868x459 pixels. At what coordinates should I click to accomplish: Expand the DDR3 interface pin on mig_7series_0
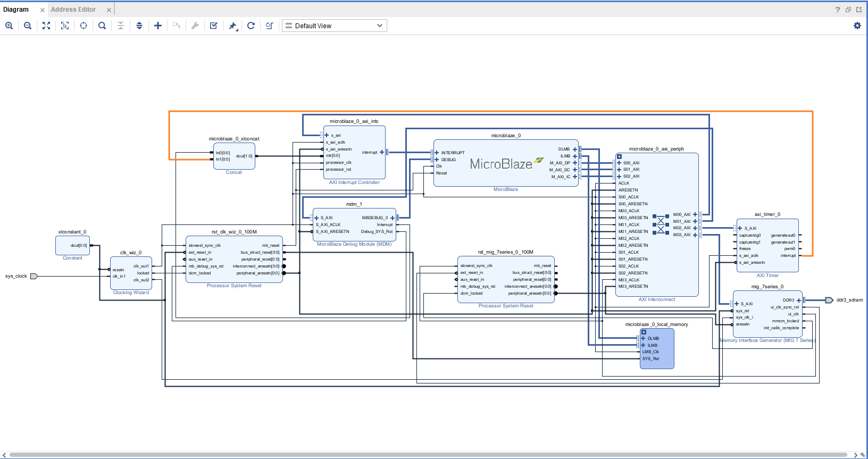click(x=799, y=301)
